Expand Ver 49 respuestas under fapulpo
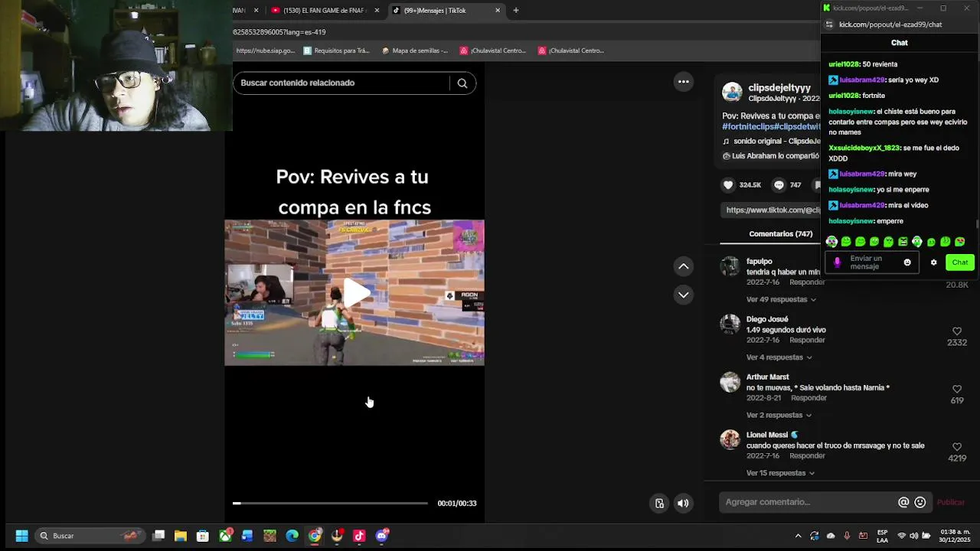This screenshot has width=980, height=551. tap(781, 299)
